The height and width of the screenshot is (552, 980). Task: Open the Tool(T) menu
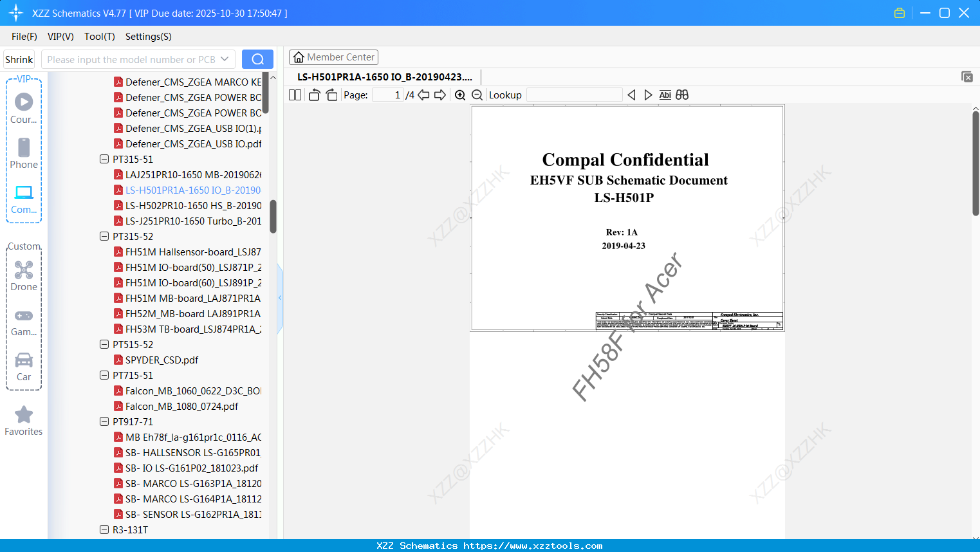pos(100,37)
